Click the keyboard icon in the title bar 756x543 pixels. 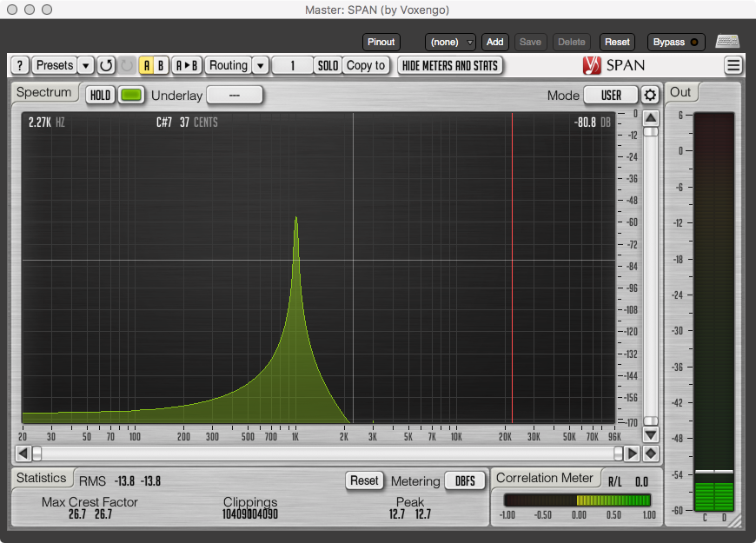click(726, 42)
